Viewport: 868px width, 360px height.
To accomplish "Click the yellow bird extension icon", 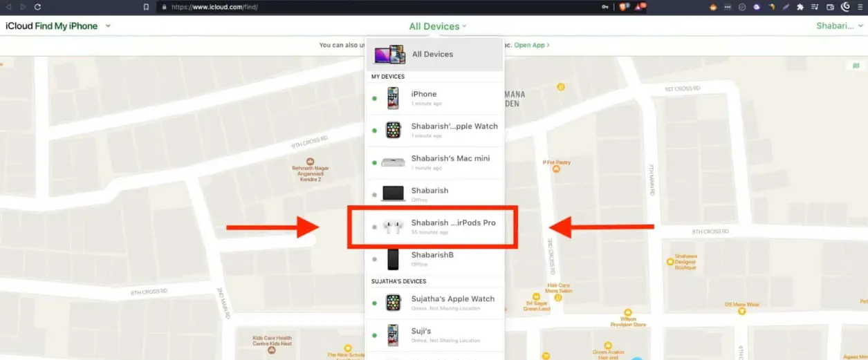I will (772, 7).
